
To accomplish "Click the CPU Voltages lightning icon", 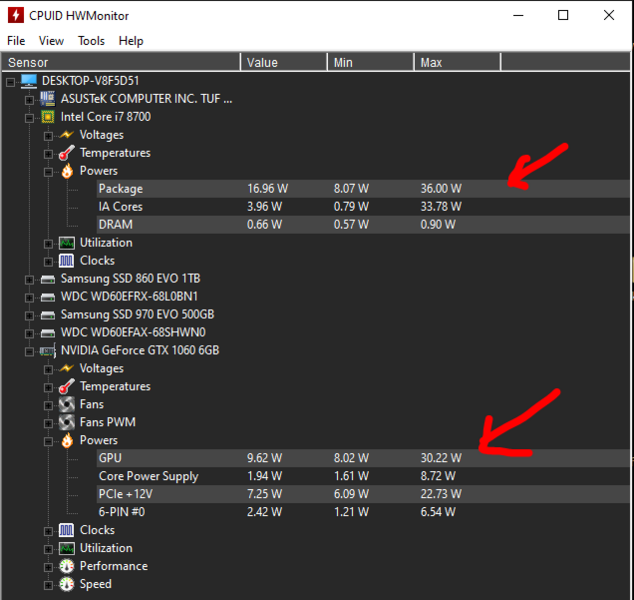I will point(66,135).
